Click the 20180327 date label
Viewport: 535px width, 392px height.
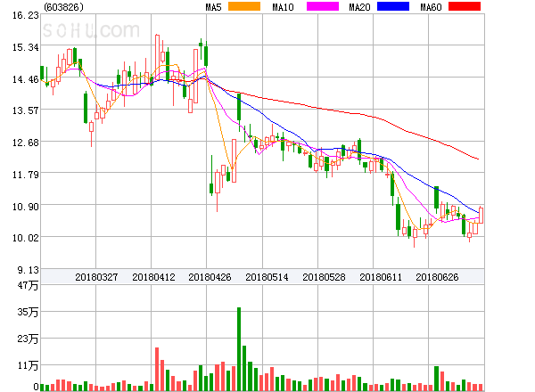click(96, 277)
